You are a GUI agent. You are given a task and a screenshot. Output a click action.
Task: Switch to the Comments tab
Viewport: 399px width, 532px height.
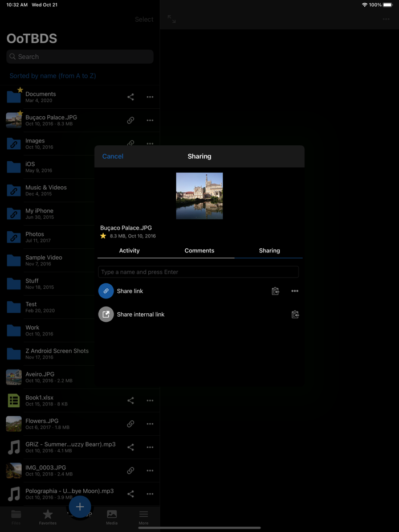(x=199, y=251)
